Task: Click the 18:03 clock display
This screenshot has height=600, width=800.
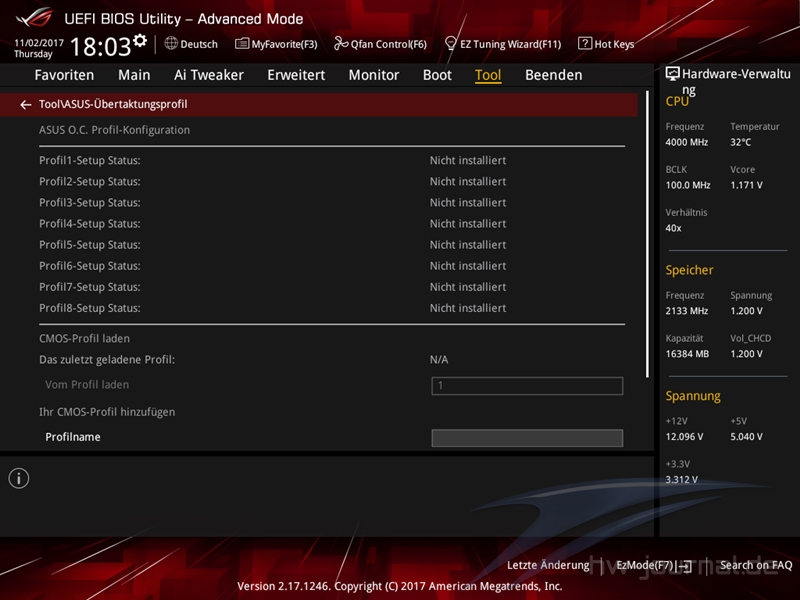Action: 100,46
